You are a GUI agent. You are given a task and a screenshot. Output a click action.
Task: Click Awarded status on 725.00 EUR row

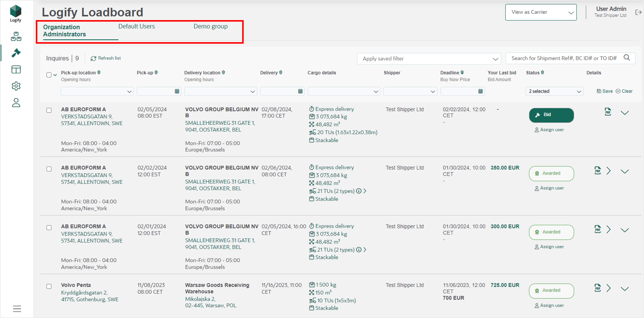pos(551,291)
